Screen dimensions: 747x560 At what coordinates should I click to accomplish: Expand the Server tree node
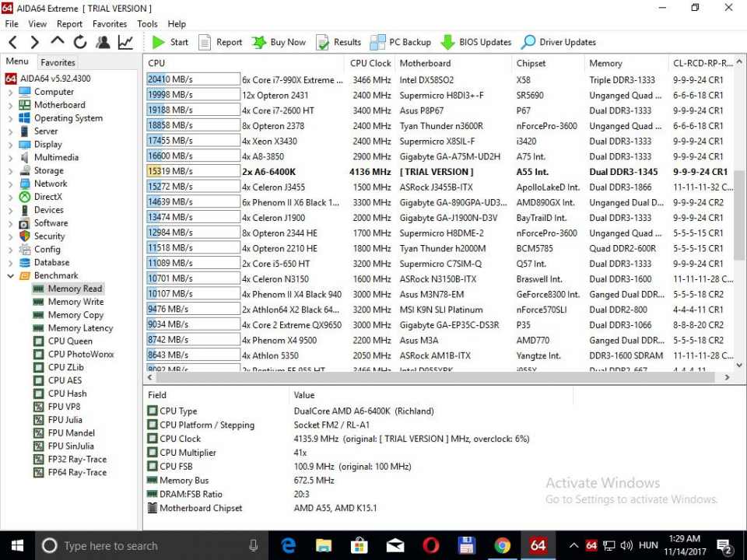coord(10,131)
